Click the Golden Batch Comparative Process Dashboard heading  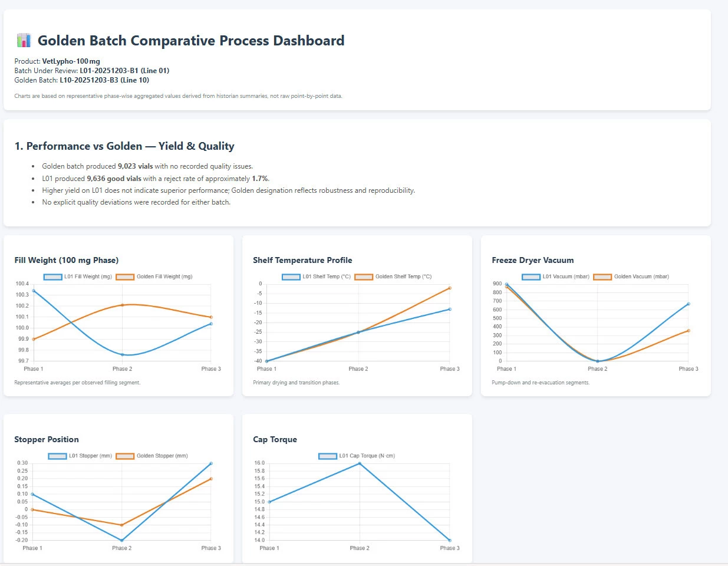(191, 41)
